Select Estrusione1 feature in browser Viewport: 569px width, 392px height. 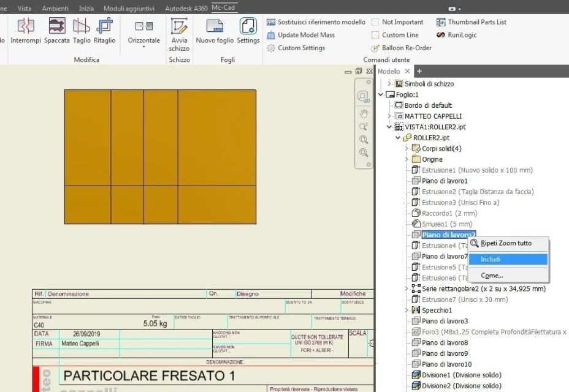point(473,170)
